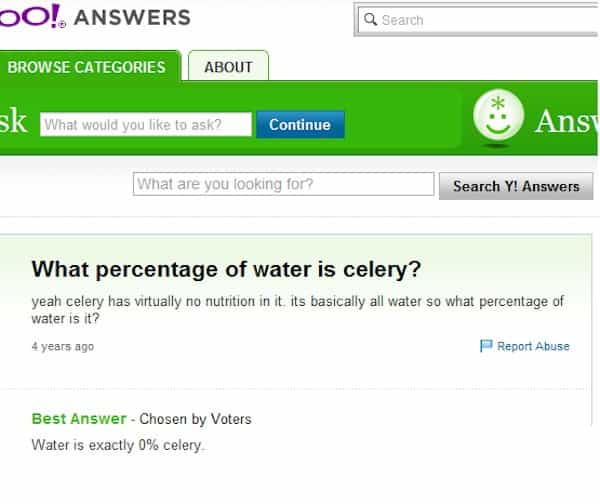
Task: Focus the "What are you looking for?" field
Action: pos(283,184)
